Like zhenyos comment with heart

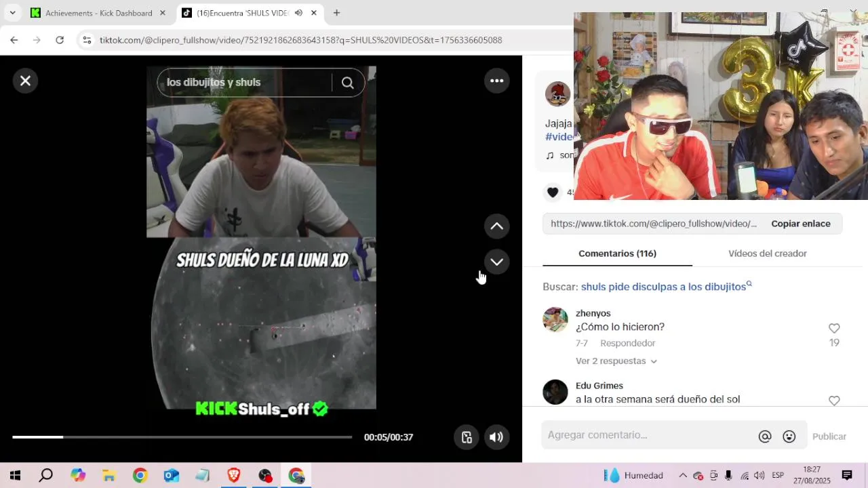[834, 328]
